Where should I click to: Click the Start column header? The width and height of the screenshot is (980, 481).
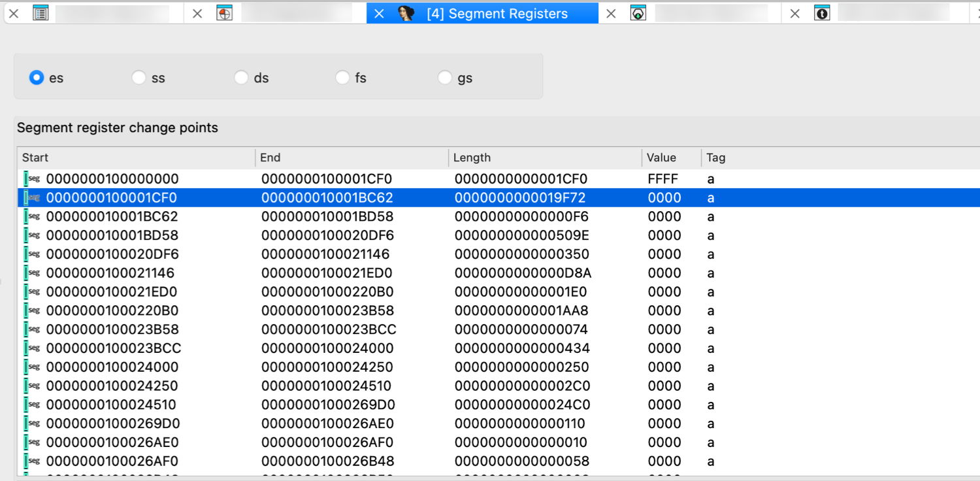(35, 158)
